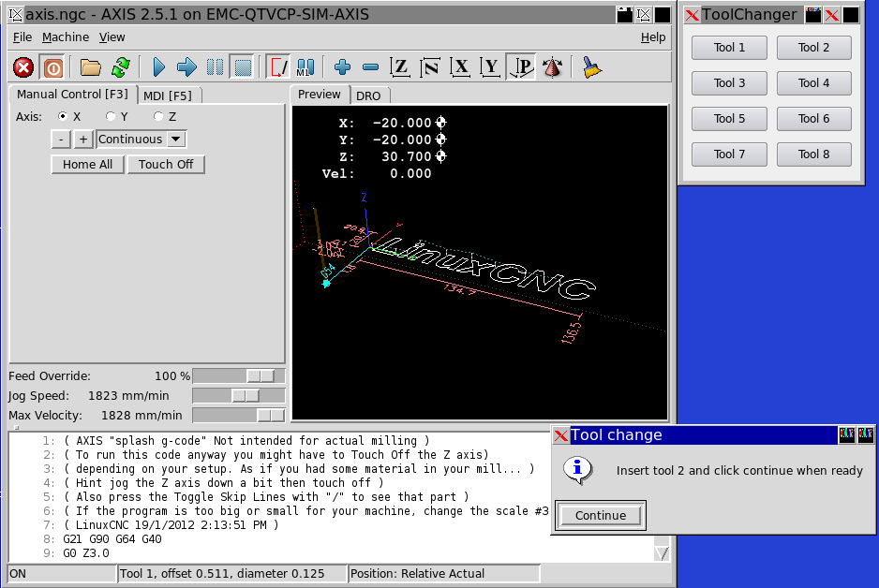This screenshot has width=879, height=588.
Task: Select Tool 3 in ToolChanger window
Action: tap(729, 83)
